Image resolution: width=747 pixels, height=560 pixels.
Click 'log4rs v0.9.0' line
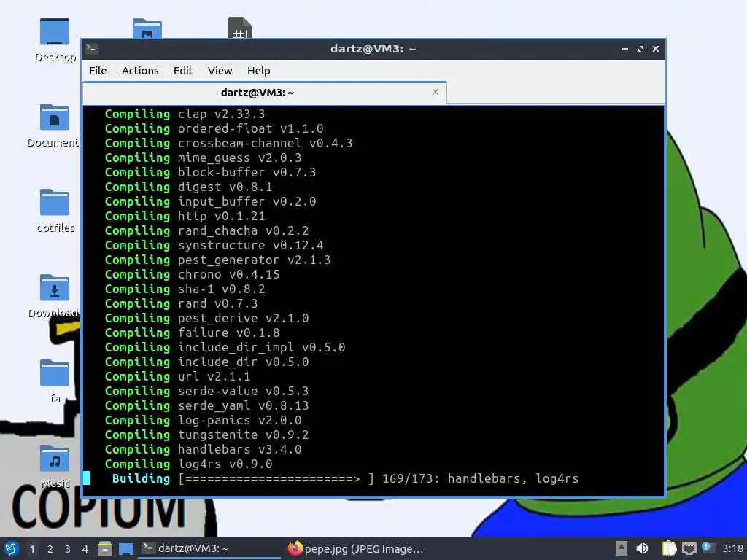coord(225,464)
